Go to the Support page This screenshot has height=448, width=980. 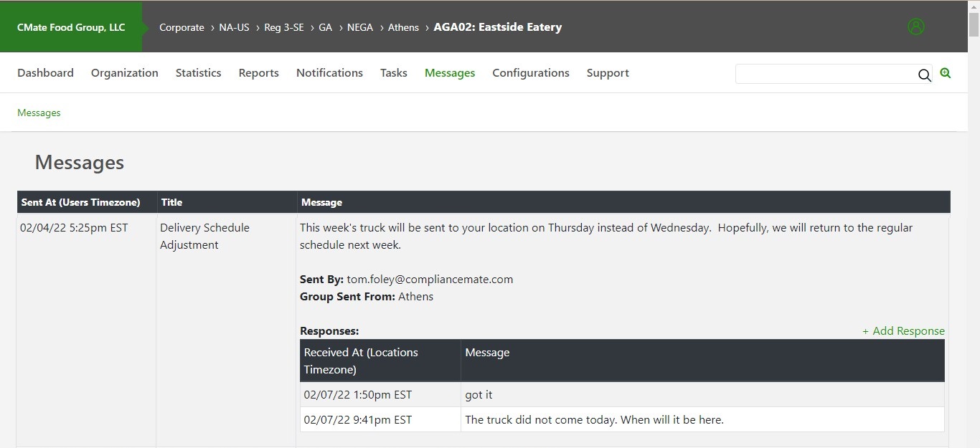click(x=607, y=73)
